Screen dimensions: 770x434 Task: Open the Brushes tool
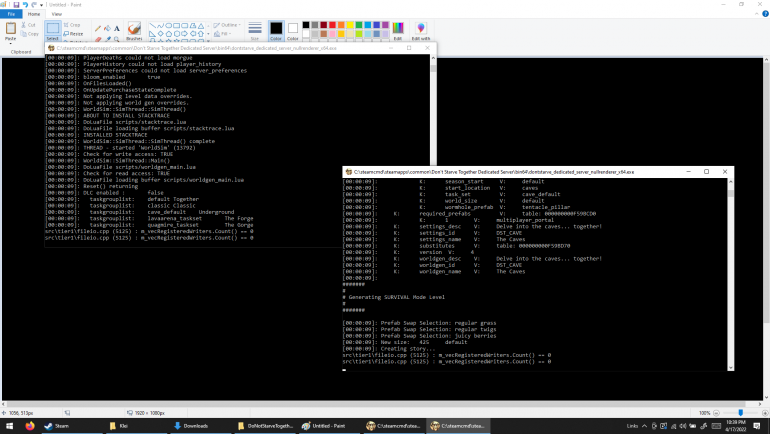(x=134, y=30)
